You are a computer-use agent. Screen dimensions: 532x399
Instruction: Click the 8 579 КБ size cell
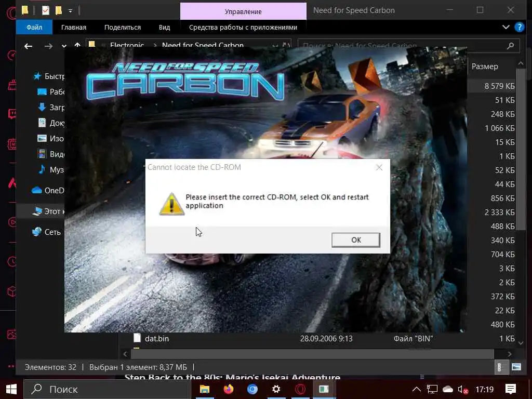pyautogui.click(x=499, y=86)
